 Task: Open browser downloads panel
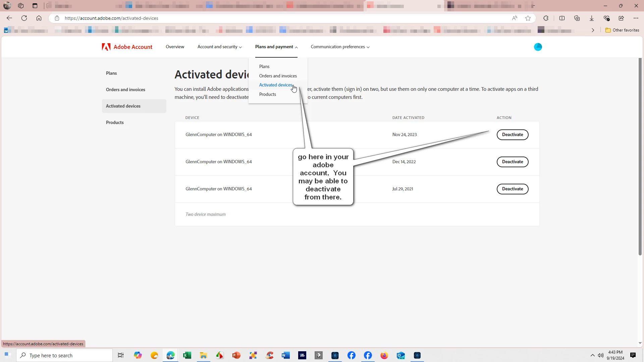[x=592, y=18]
